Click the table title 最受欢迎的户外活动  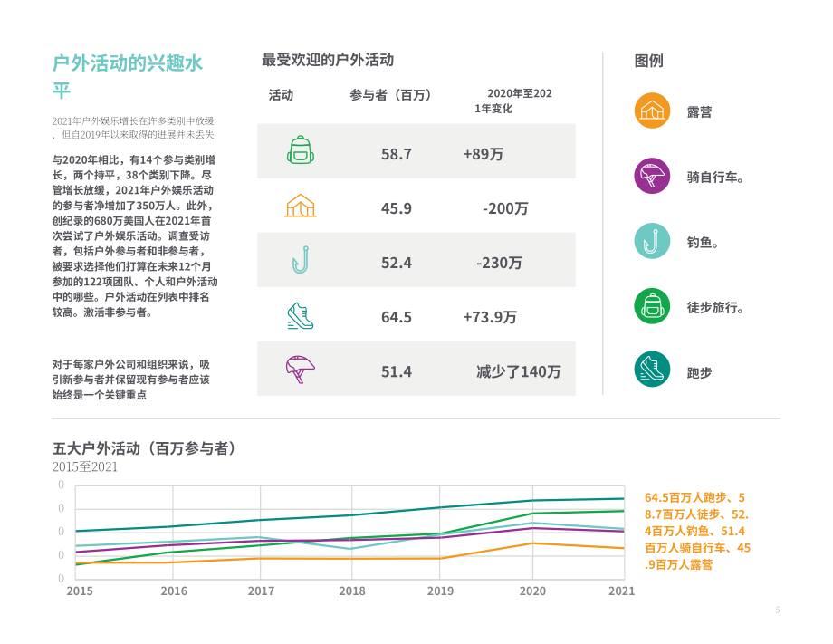(x=328, y=60)
